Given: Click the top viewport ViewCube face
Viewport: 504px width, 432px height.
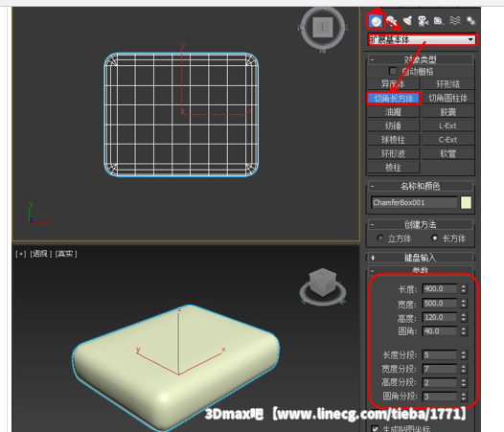Looking at the screenshot, I should tap(323, 28).
